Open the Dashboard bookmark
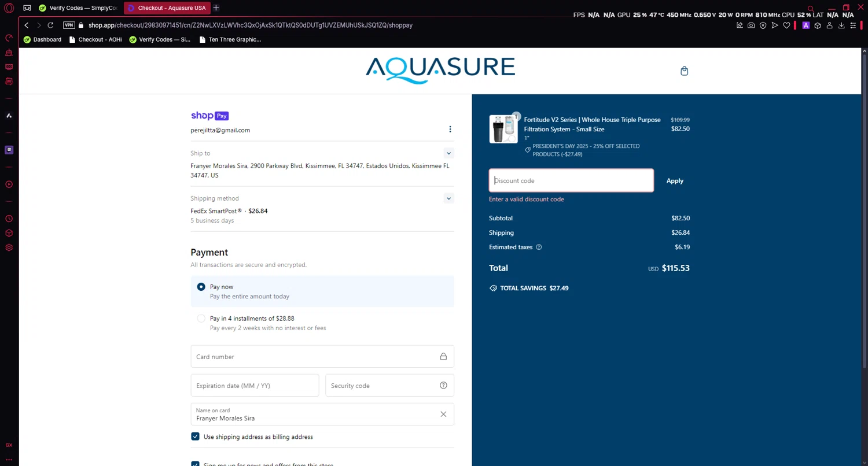Image resolution: width=868 pixels, height=466 pixels. point(42,39)
